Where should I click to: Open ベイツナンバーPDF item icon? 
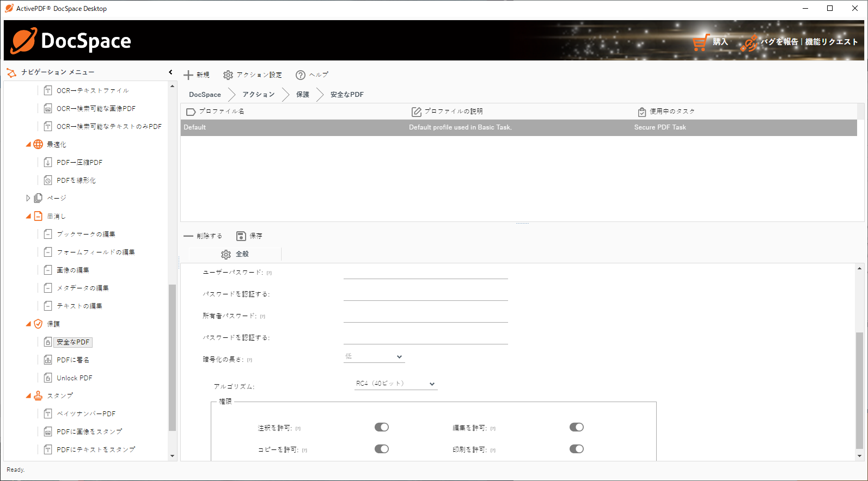click(x=48, y=414)
